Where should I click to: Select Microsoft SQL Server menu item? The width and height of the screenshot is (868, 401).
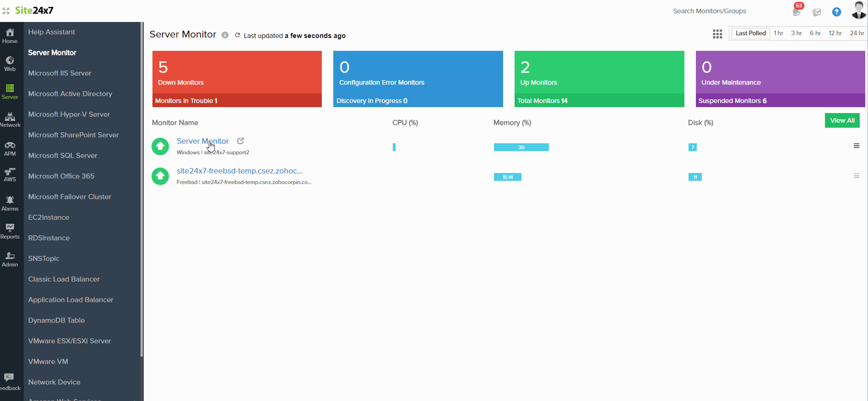63,156
